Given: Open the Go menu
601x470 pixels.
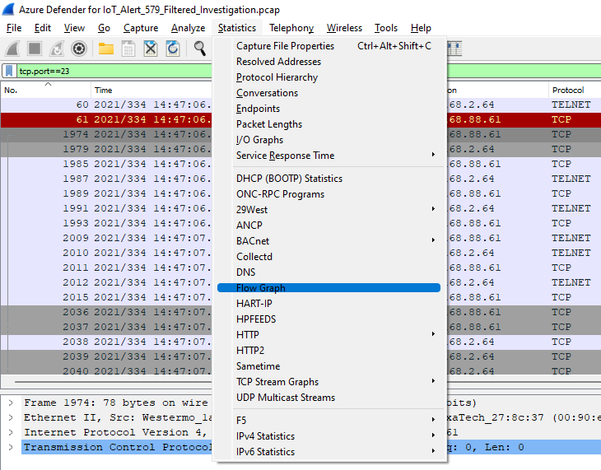Looking at the screenshot, I should 104,28.
